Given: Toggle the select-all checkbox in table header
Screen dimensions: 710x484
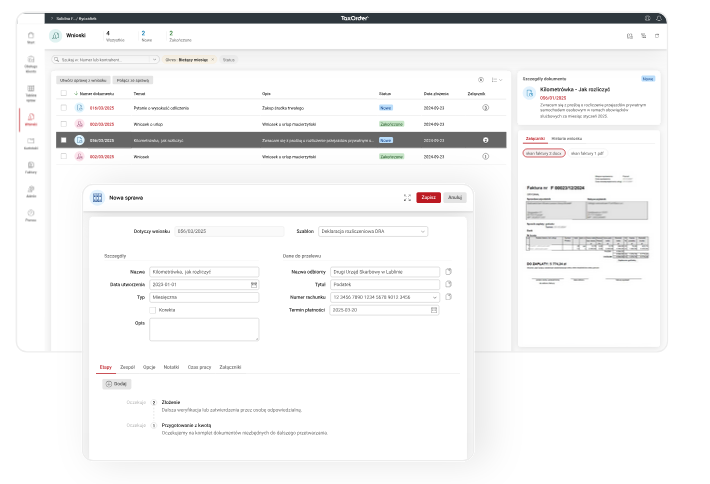Looking at the screenshot, I should pyautogui.click(x=63, y=93).
